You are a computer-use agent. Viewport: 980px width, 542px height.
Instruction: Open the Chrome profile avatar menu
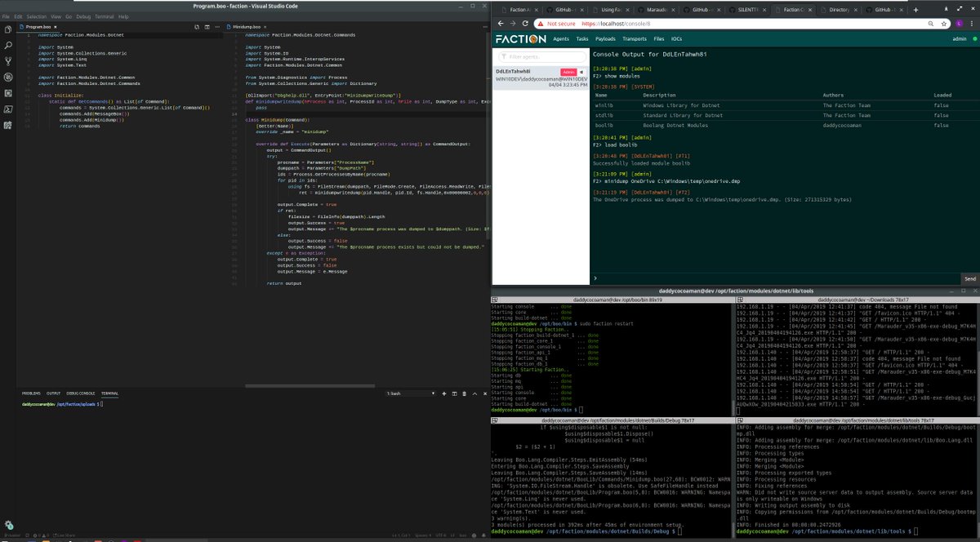959,24
